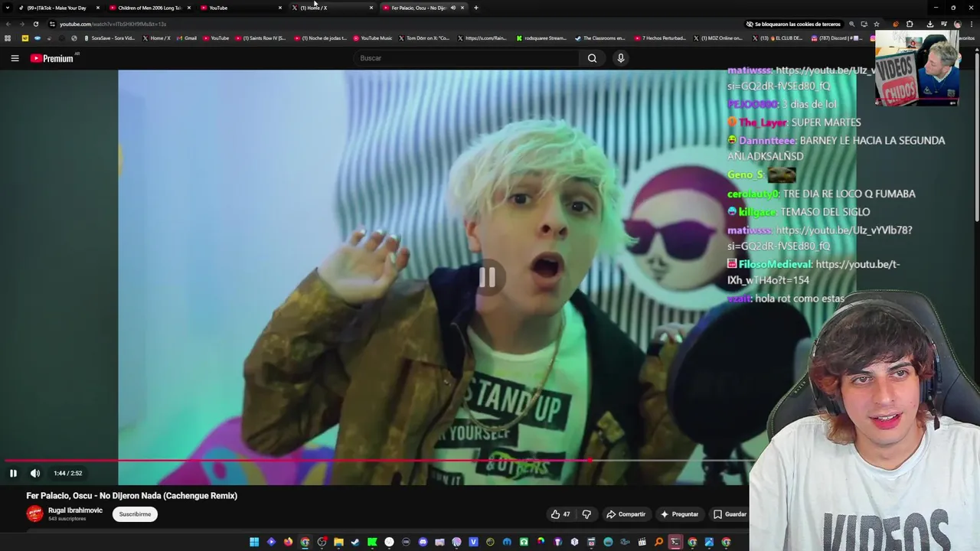This screenshot has height=551, width=980.
Task: Mute the tab via audio speaker icon
Action: pyautogui.click(x=453, y=8)
